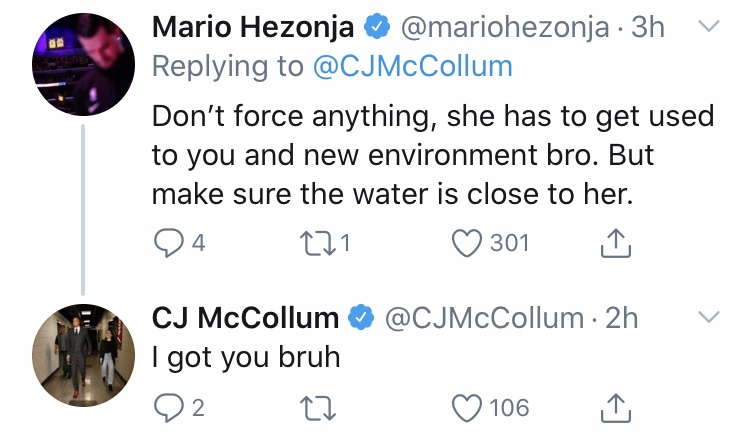Image resolution: width=750 pixels, height=436 pixels.
Task: Open dropdown chevron on CJ McCollum's tweet
Action: point(707,318)
